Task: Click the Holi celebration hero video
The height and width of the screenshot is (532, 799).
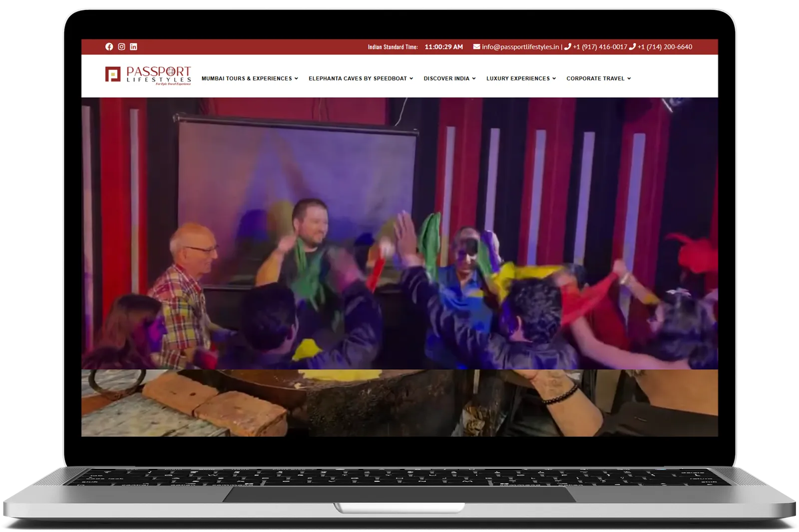Action: point(399,233)
